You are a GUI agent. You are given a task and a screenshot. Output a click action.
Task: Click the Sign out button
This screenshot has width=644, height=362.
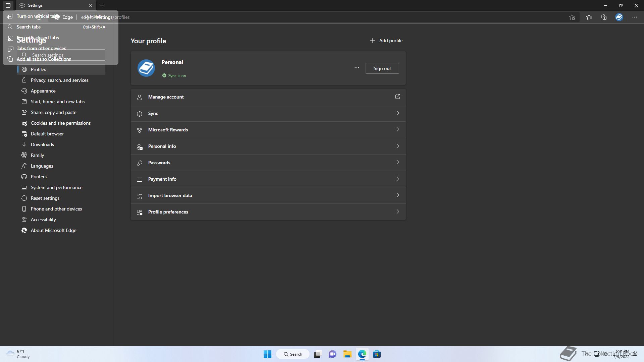coord(382,68)
